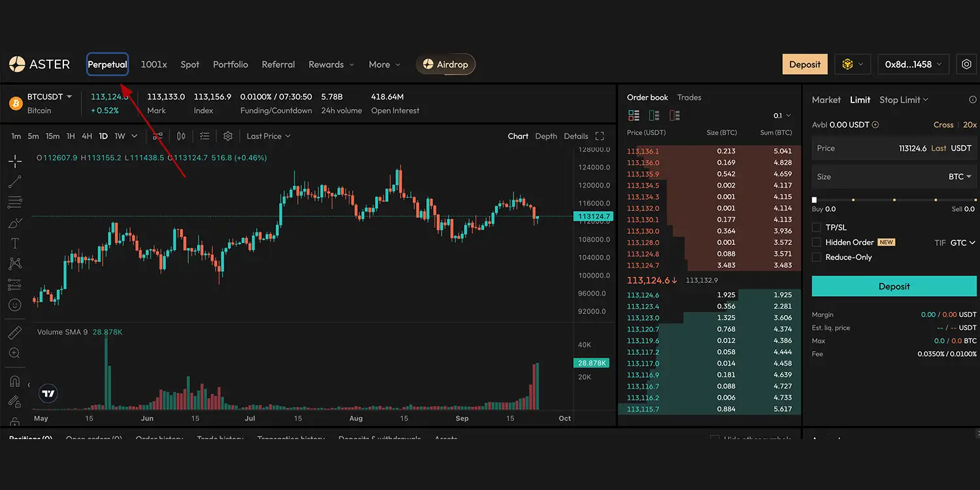980x490 pixels.
Task: Open the emoji sticker drawing tool
Action: (x=15, y=305)
